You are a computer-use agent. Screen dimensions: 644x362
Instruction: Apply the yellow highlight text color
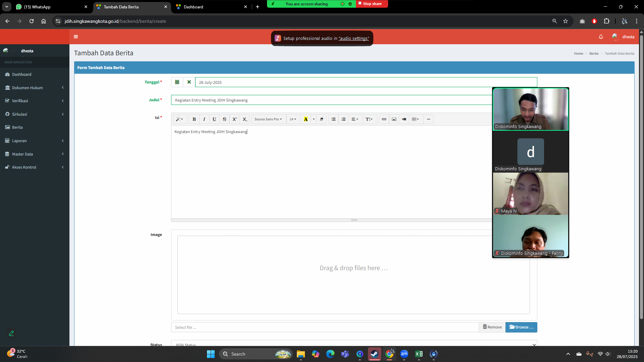(306, 119)
